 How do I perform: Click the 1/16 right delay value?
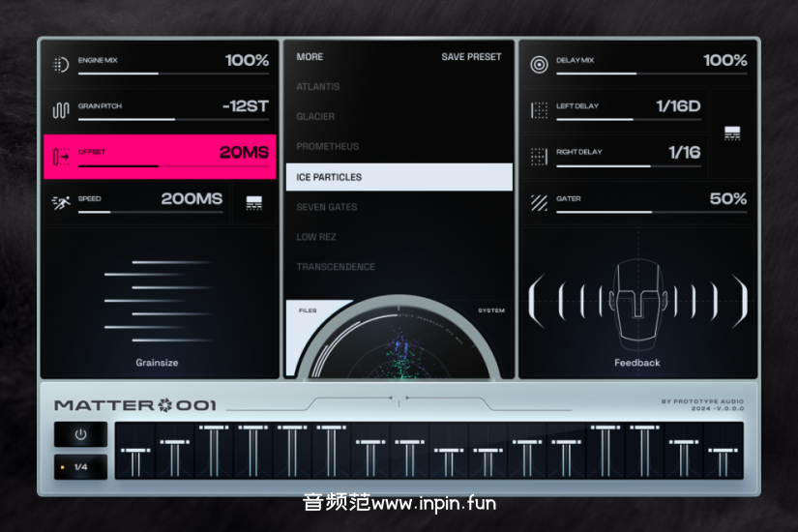(x=685, y=152)
